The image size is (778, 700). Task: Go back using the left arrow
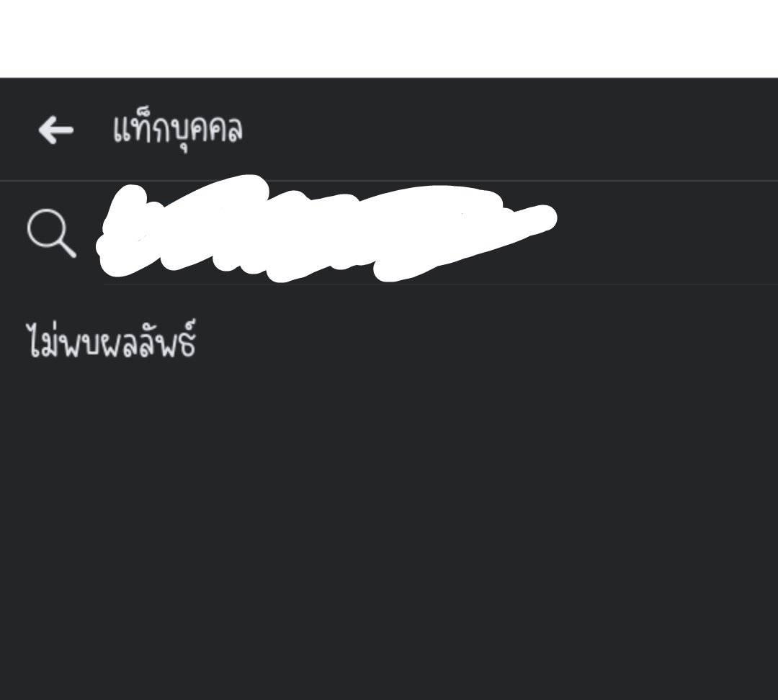(55, 130)
